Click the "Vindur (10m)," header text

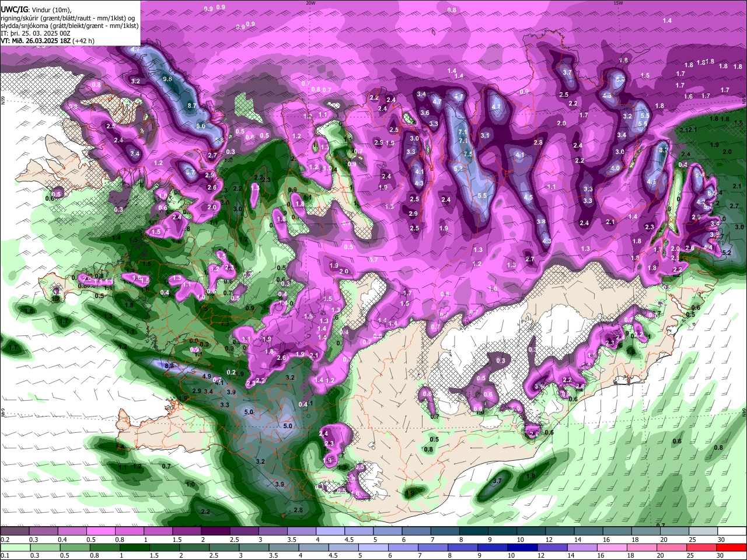point(51,9)
